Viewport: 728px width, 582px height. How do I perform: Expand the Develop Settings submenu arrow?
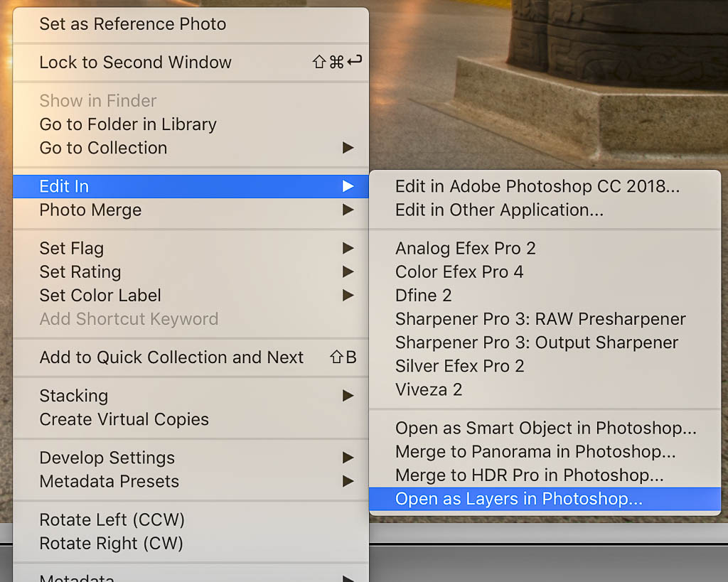coord(348,458)
